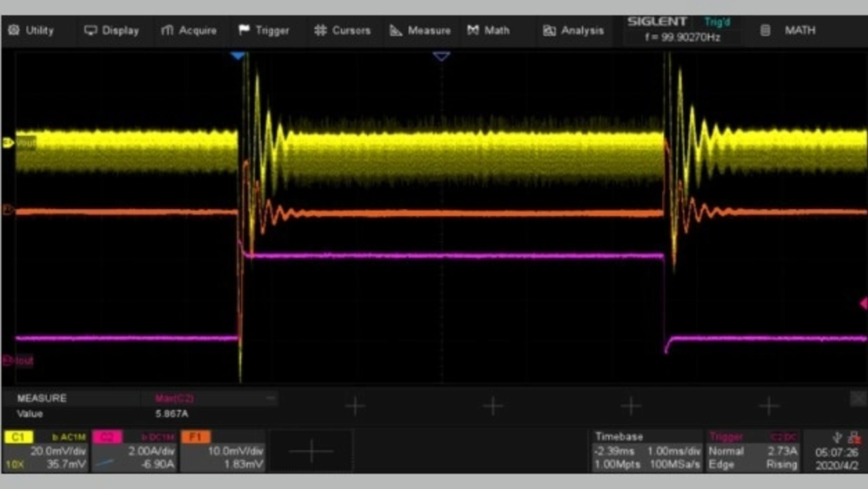Screen dimensions: 868x489
Task: Click the USB status icon
Action: [x=838, y=438]
